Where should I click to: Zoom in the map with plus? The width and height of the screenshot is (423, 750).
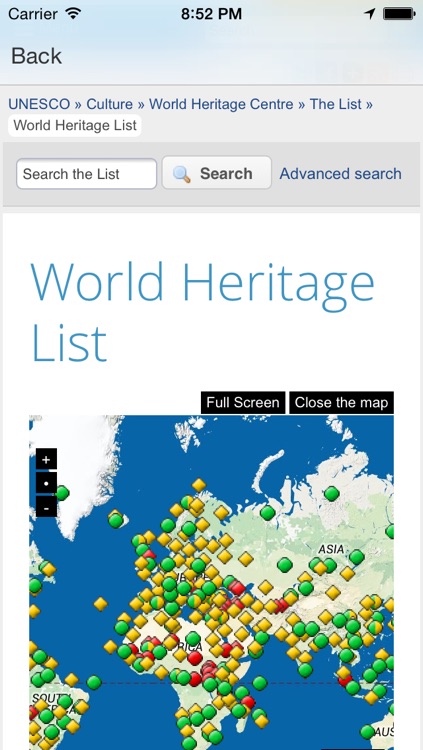click(46, 459)
